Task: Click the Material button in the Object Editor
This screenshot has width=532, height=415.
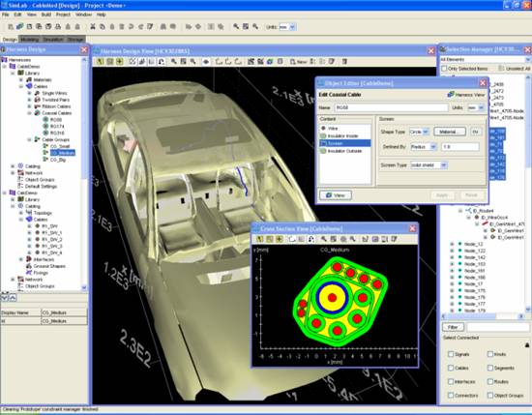Action: pyautogui.click(x=450, y=132)
